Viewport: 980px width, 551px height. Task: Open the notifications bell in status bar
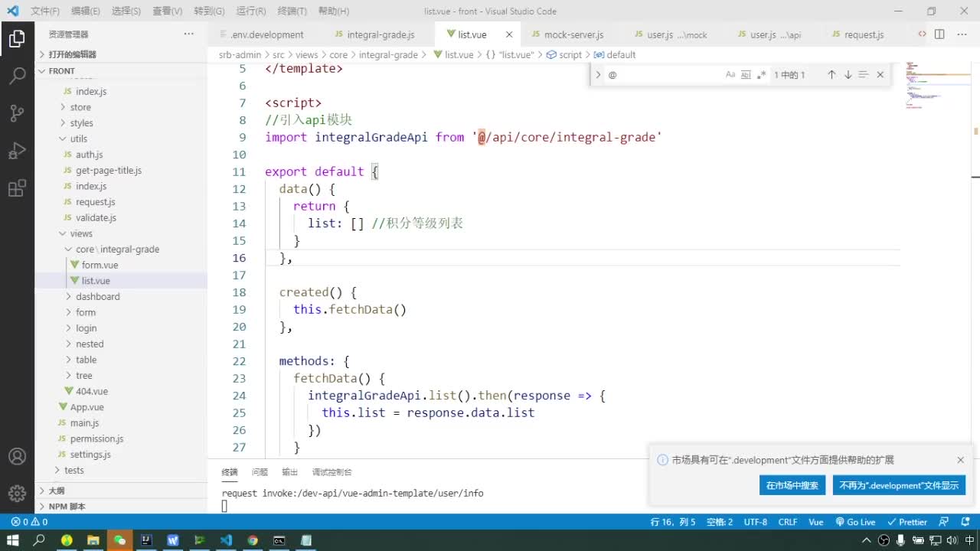point(964,522)
